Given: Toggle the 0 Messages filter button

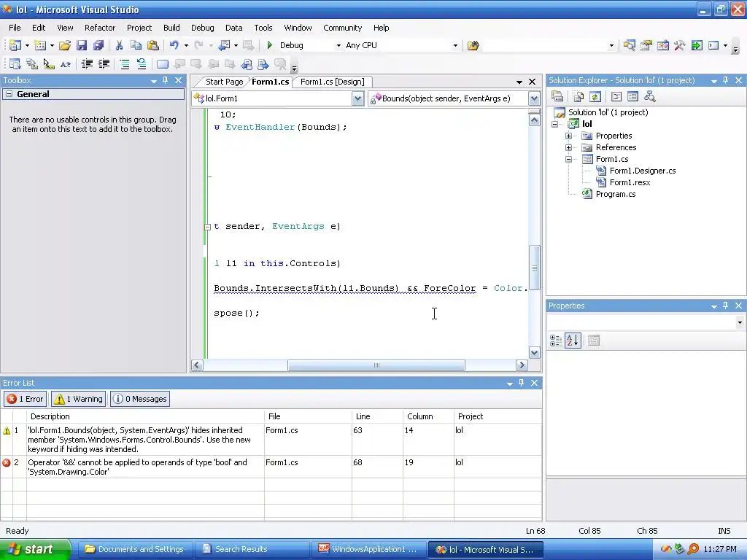Looking at the screenshot, I should click(x=140, y=399).
